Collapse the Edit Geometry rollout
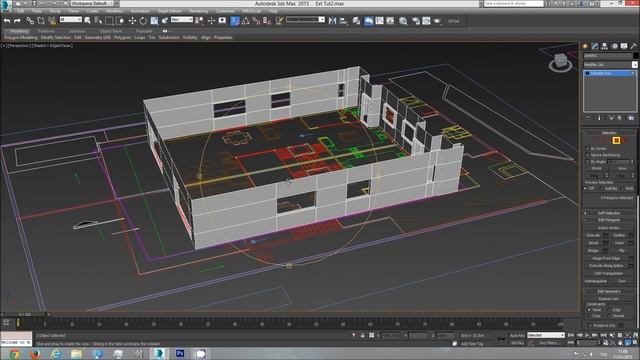The height and width of the screenshot is (360, 640). point(609,291)
